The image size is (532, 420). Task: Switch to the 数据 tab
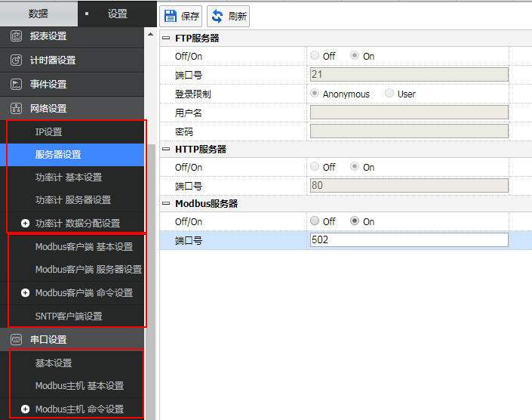point(38,14)
